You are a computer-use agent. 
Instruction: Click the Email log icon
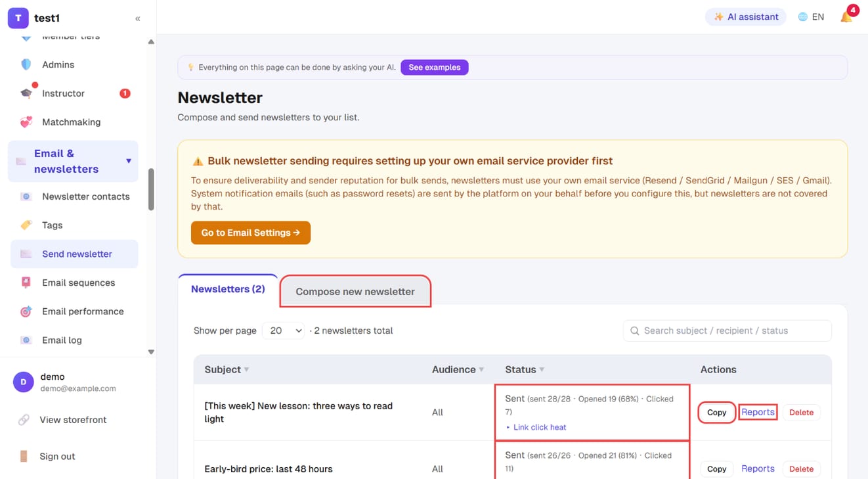(26, 340)
